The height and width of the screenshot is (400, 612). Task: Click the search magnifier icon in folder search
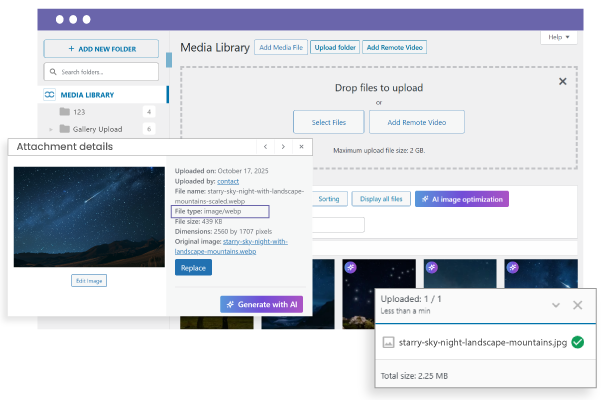tap(53, 72)
